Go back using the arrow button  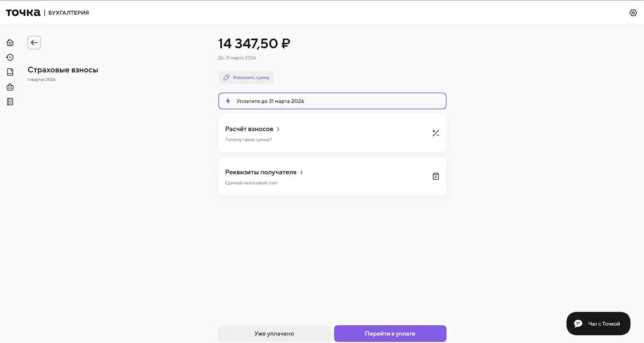tap(34, 43)
